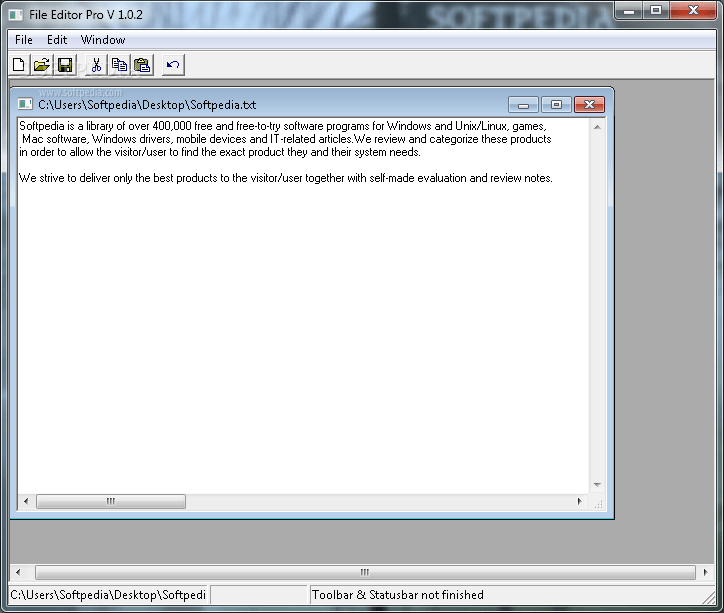Click the 'We strive to deliver' paragraph
The image size is (724, 613).
coord(286,178)
